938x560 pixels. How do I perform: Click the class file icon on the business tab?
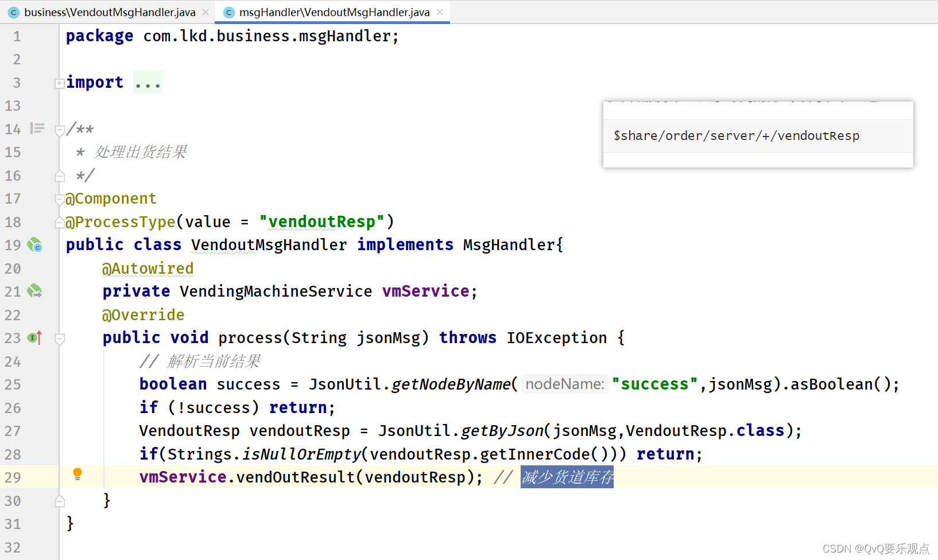14,13
